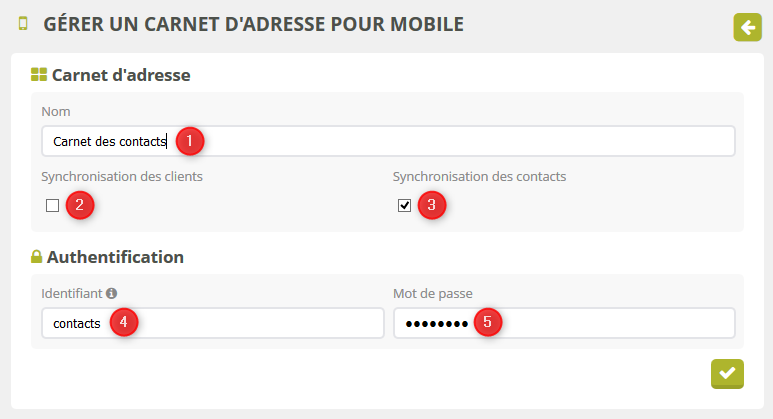This screenshot has width=773, height=419.
Task: Click the red number 4 badge
Action: (123, 323)
